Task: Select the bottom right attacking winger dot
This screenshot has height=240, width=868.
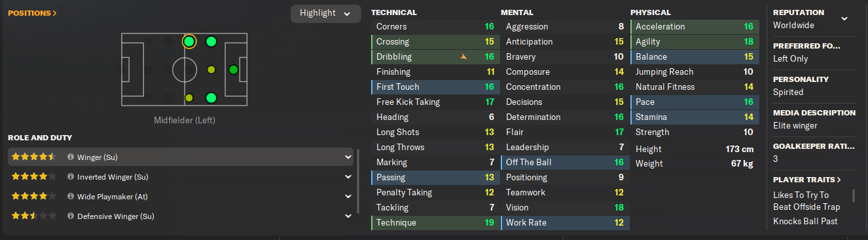Action: (x=211, y=98)
